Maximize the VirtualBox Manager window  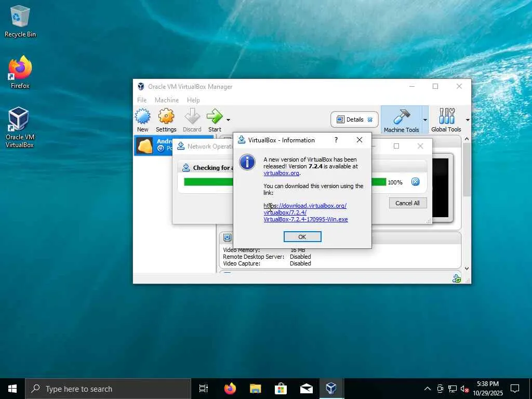[435, 87]
